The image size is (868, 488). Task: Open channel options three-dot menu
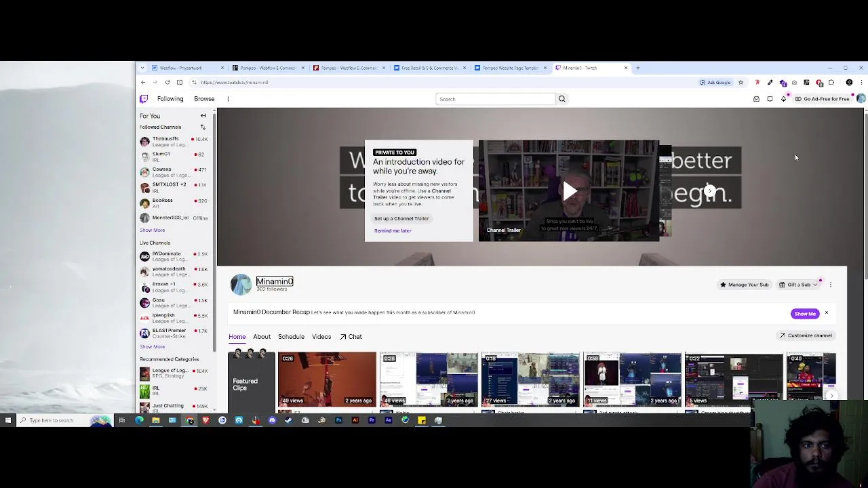click(x=831, y=285)
